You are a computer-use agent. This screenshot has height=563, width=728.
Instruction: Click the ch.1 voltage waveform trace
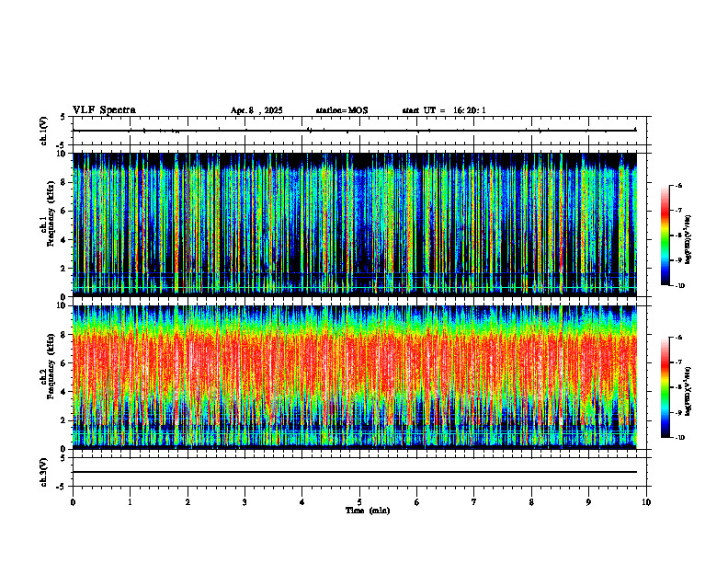pyautogui.click(x=355, y=131)
